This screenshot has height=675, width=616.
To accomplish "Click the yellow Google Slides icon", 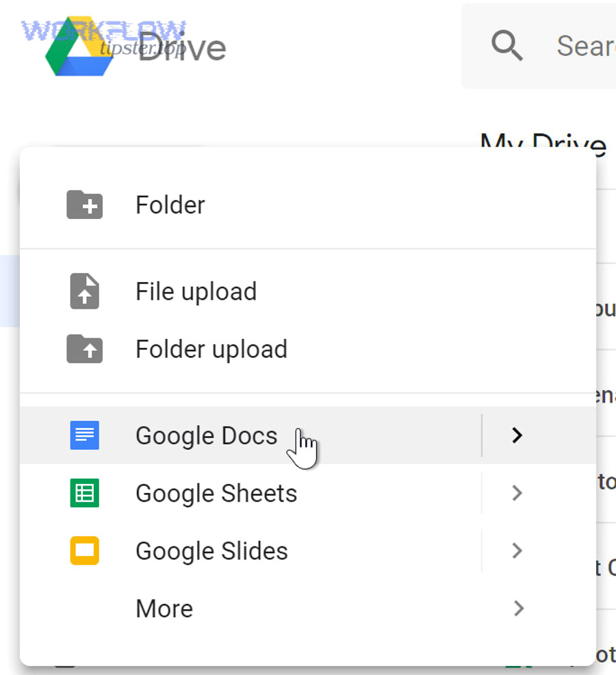I will pos(84,550).
